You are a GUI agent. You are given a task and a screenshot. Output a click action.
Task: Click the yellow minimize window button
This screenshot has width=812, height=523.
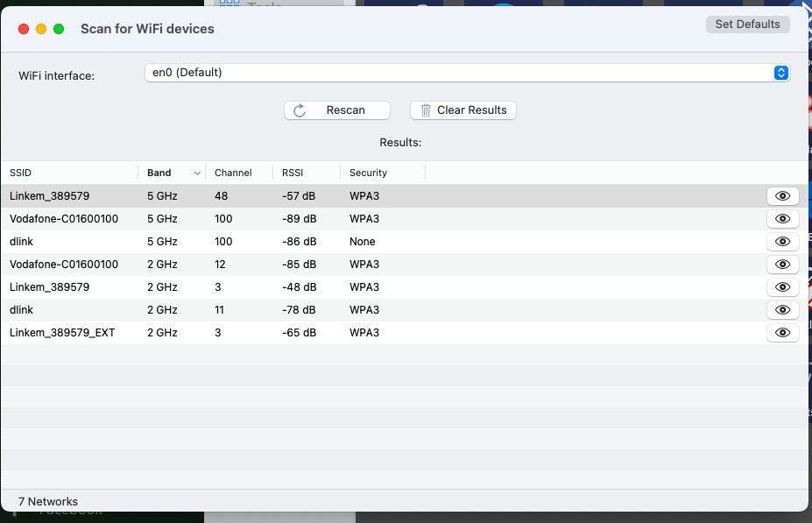click(x=41, y=29)
